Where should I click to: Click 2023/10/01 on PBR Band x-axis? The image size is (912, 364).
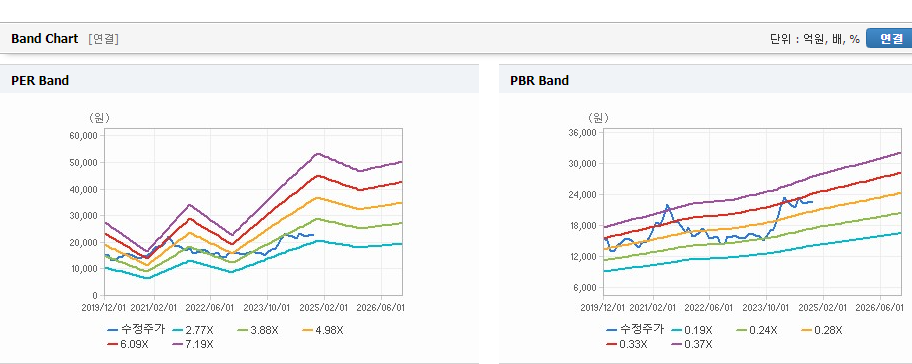(767, 307)
